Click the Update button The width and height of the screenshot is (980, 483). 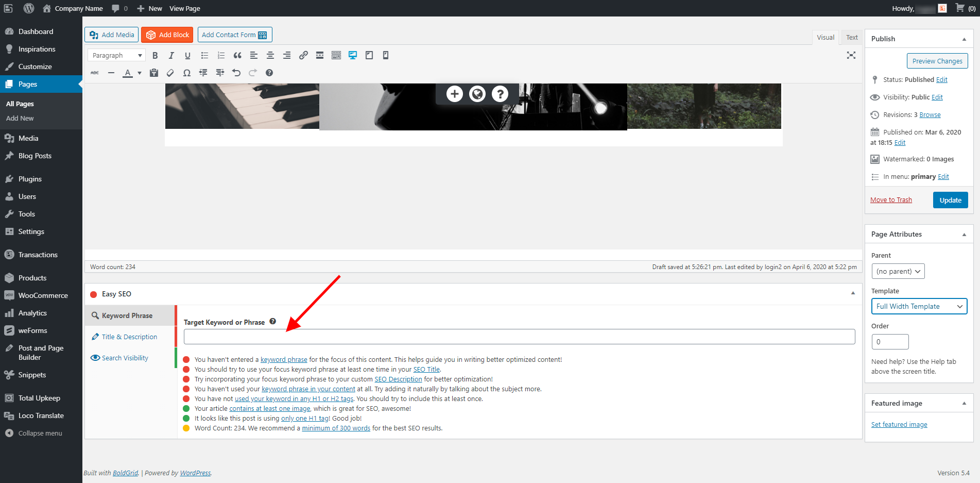950,200
